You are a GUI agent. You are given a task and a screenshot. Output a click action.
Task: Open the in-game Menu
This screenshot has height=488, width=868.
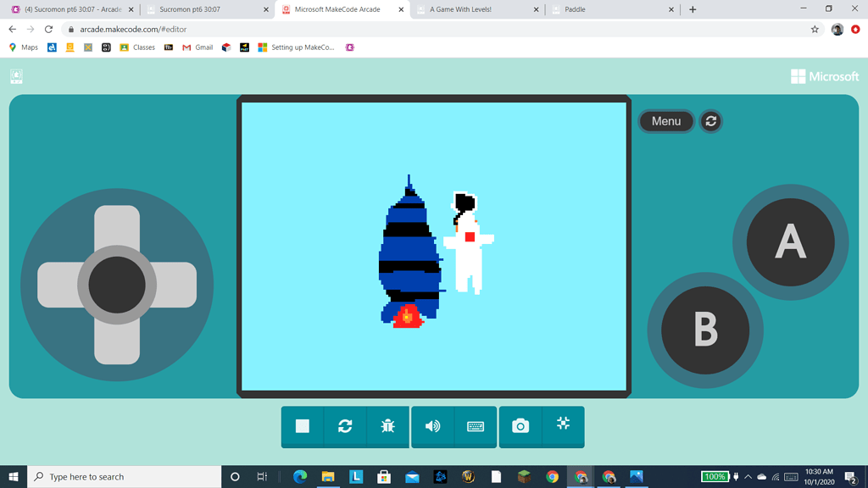[666, 121]
